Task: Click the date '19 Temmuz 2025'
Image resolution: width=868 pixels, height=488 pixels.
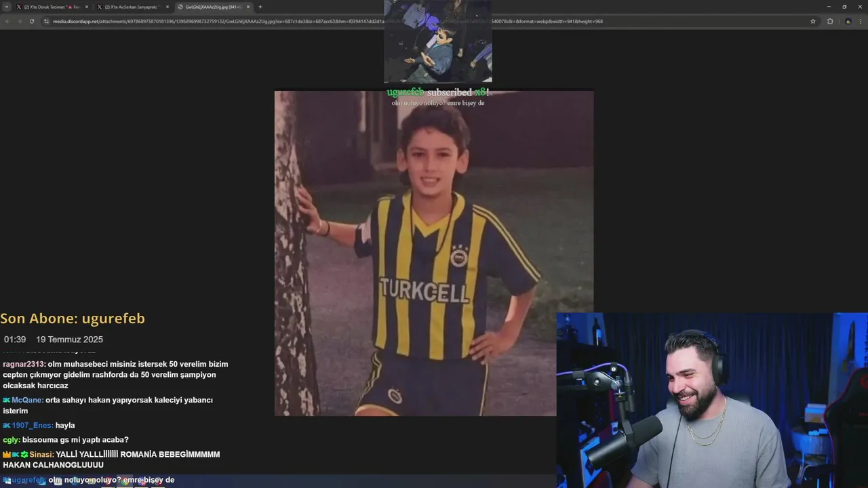Action: (x=70, y=340)
